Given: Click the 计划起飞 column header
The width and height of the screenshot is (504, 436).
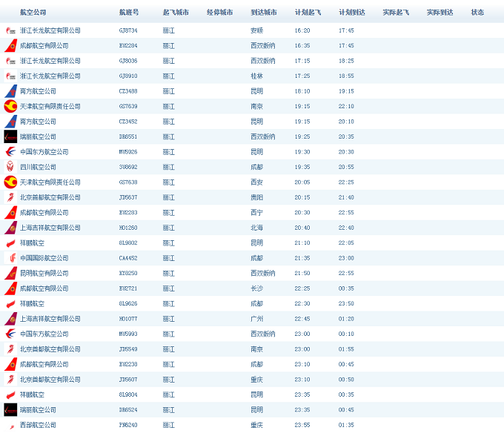Looking at the screenshot, I should (x=308, y=13).
